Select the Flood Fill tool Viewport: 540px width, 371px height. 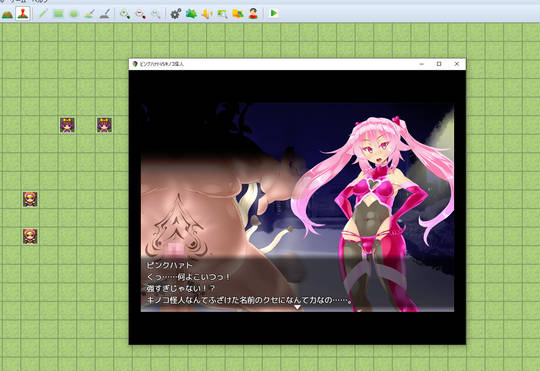point(90,14)
